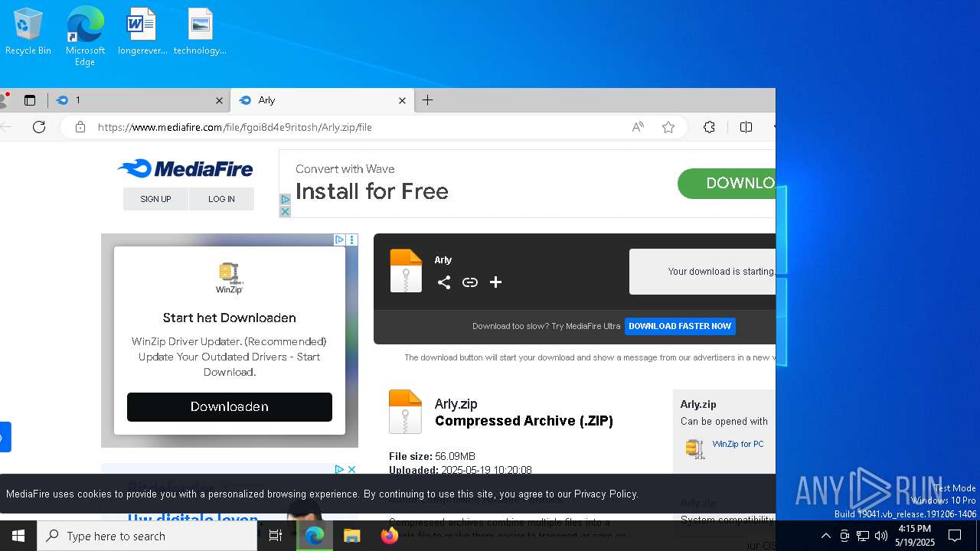Open AdChoices on lower left ad

(x=339, y=469)
